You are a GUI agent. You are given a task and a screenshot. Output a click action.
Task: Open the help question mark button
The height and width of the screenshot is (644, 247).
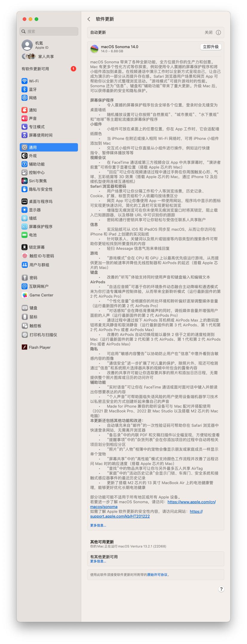[221, 589]
